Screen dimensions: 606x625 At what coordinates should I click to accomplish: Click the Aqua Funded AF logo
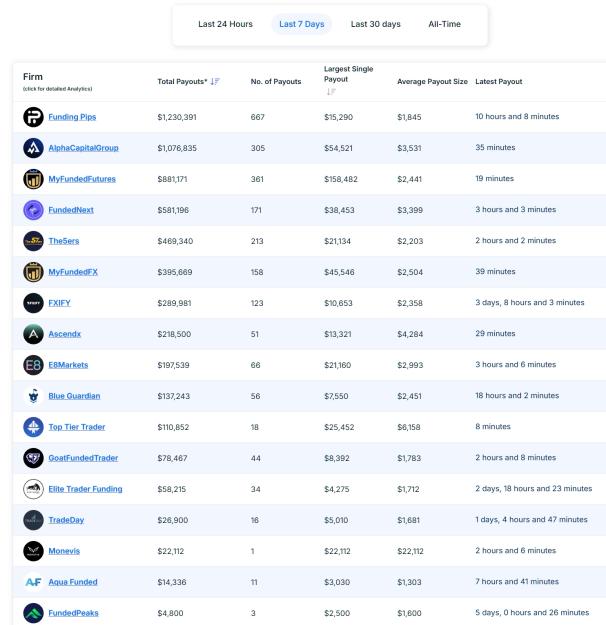tap(33, 582)
